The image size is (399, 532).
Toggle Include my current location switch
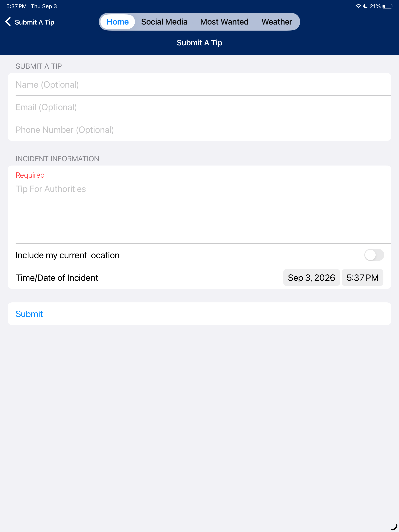(374, 255)
